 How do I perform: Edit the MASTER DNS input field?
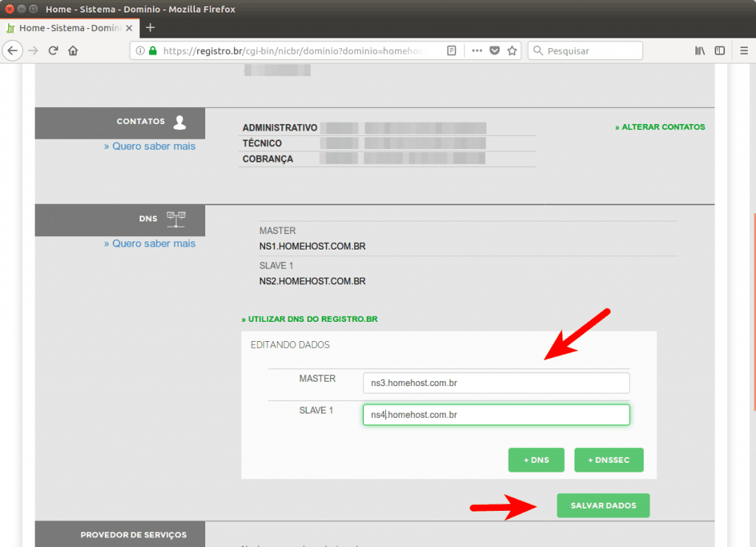[x=496, y=382]
